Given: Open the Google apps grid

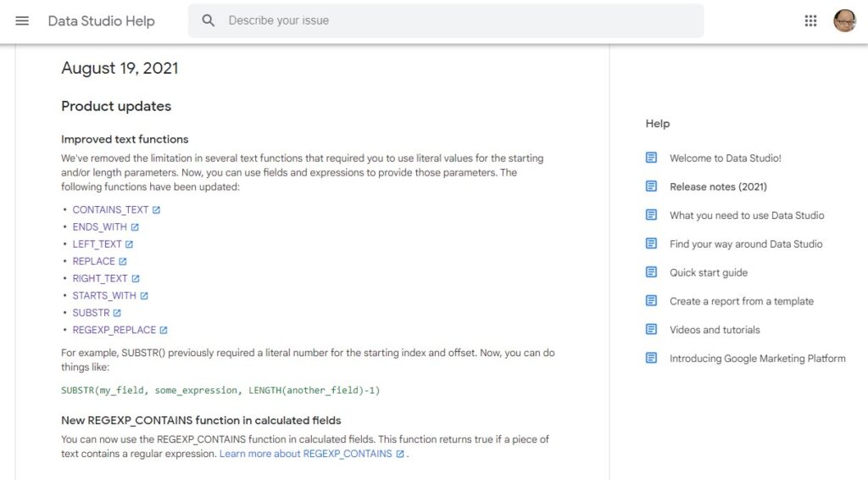Looking at the screenshot, I should pyautogui.click(x=810, y=21).
